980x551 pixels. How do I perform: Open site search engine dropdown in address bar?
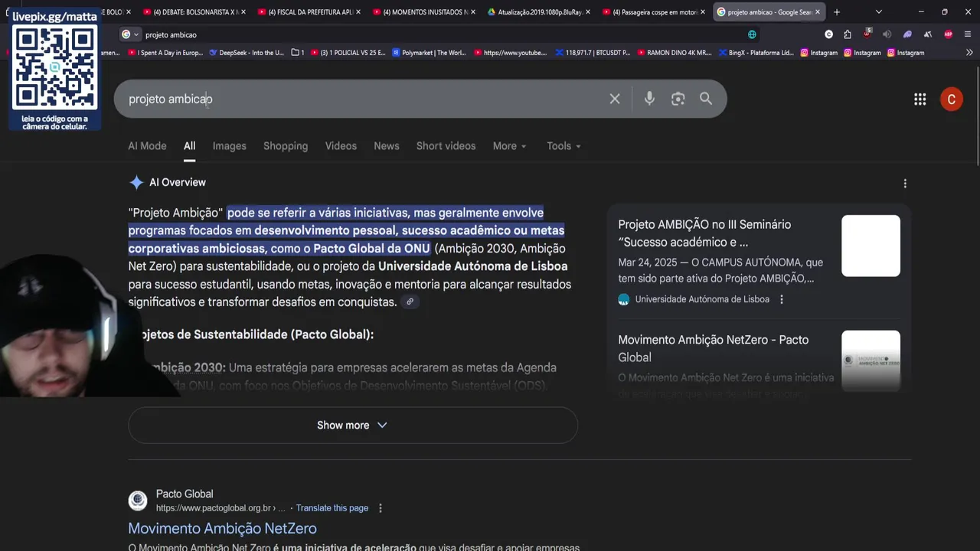pyautogui.click(x=130, y=34)
